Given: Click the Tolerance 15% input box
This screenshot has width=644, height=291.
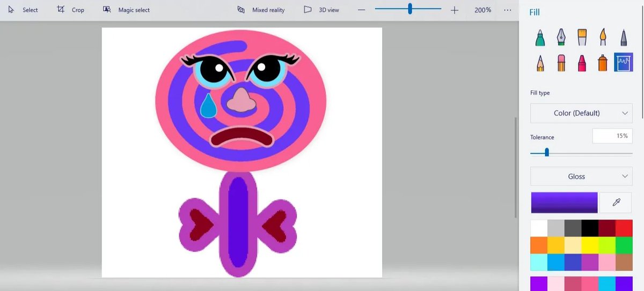Looking at the screenshot, I should (x=612, y=136).
